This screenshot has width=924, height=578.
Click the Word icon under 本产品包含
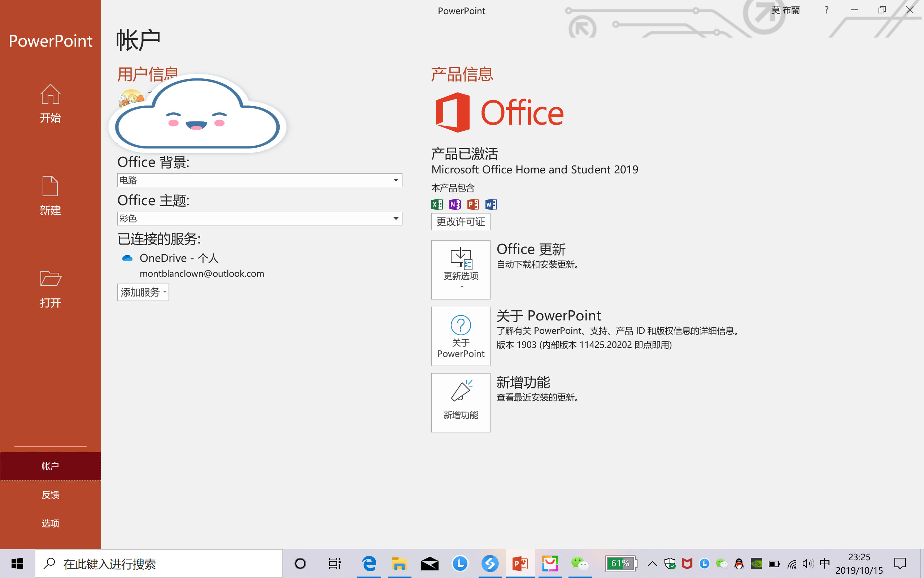[x=491, y=204]
